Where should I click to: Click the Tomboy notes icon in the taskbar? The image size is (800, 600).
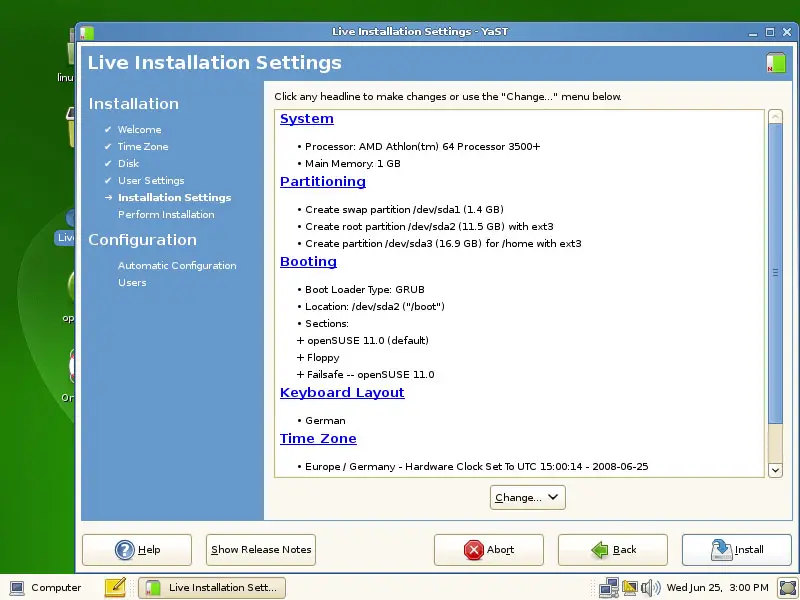click(115, 587)
